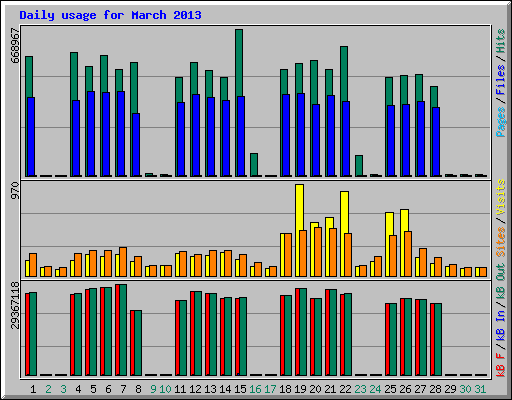Click the orange Sites bar for day 1
Screen dimensions: 512x400
tap(33, 265)
